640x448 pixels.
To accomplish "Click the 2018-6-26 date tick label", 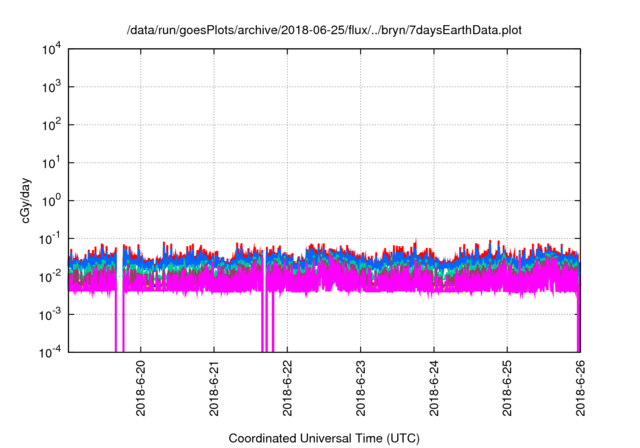I will (x=580, y=388).
